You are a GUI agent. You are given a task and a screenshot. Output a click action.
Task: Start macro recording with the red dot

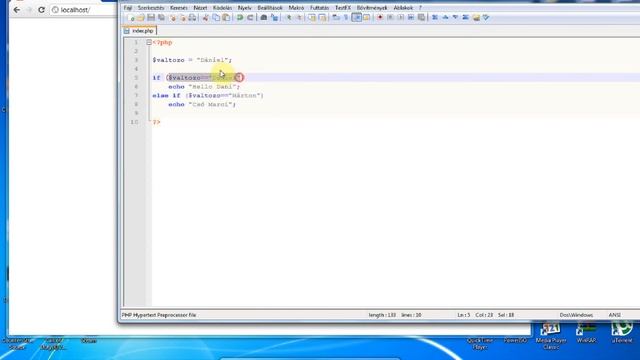click(x=380, y=18)
